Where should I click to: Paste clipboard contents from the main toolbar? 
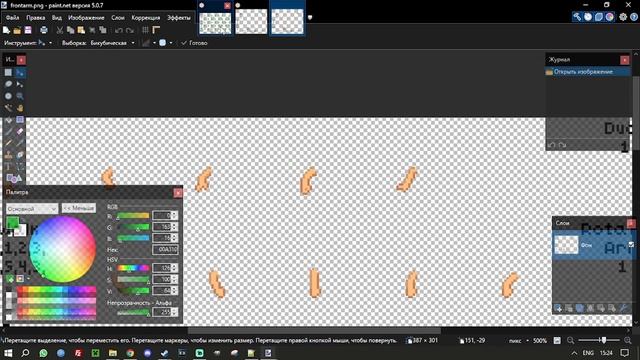(81, 30)
